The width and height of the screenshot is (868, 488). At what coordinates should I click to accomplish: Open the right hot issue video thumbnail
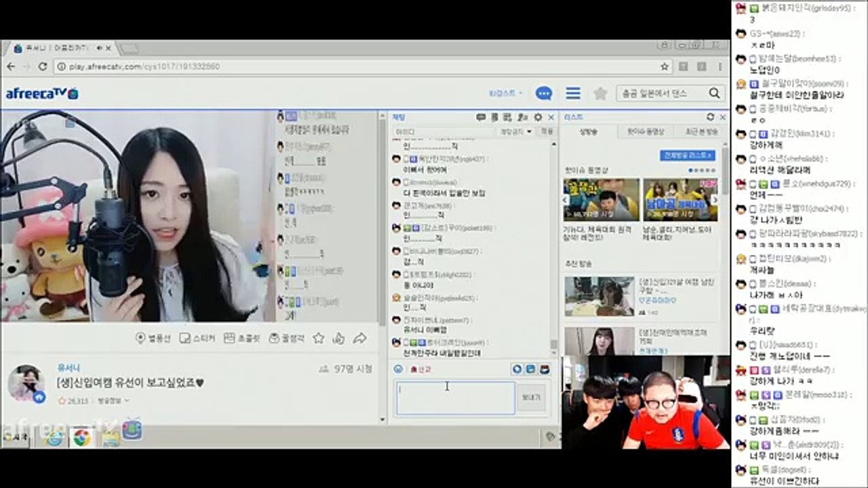click(680, 199)
